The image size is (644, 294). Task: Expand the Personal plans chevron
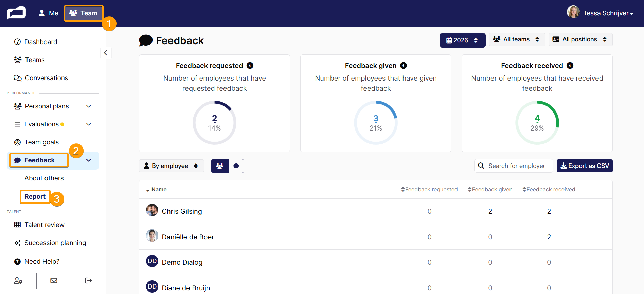coord(89,106)
